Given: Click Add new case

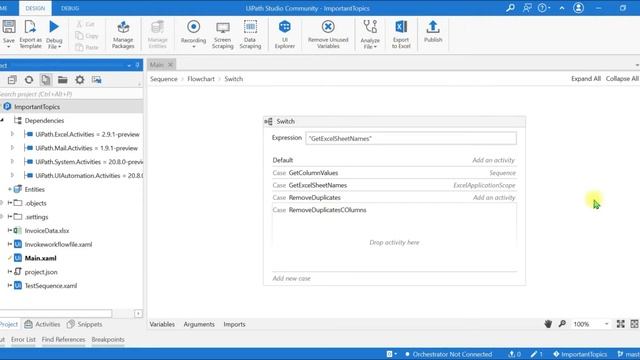Looking at the screenshot, I should click(291, 278).
